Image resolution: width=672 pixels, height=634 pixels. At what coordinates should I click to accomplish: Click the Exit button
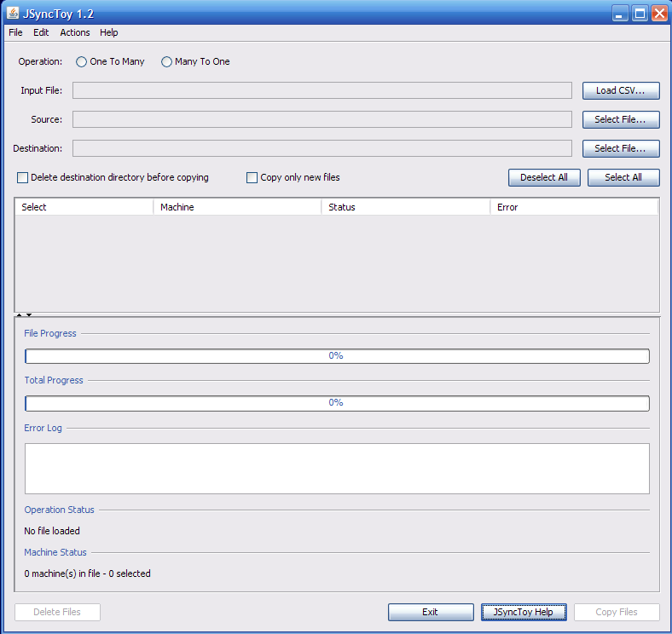tap(431, 612)
